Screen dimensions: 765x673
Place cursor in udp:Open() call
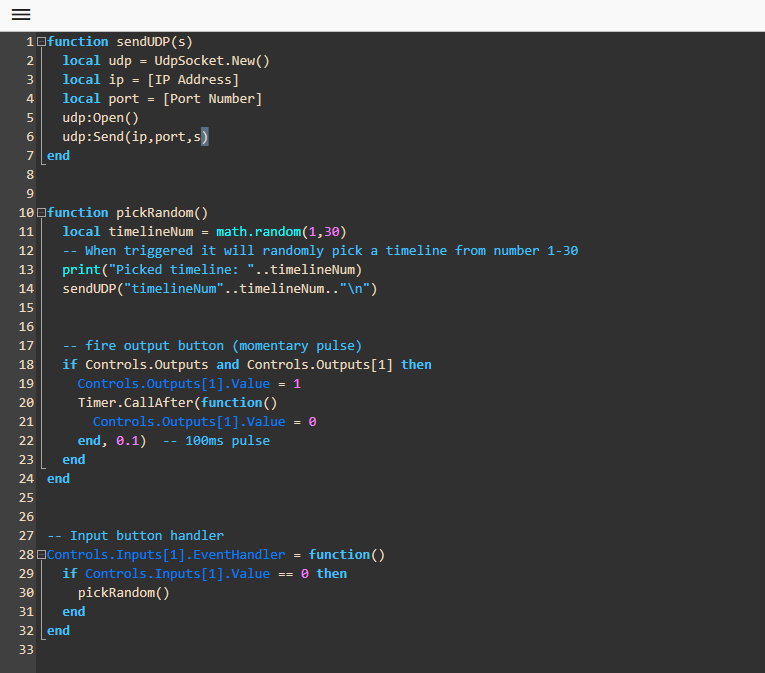coord(100,118)
